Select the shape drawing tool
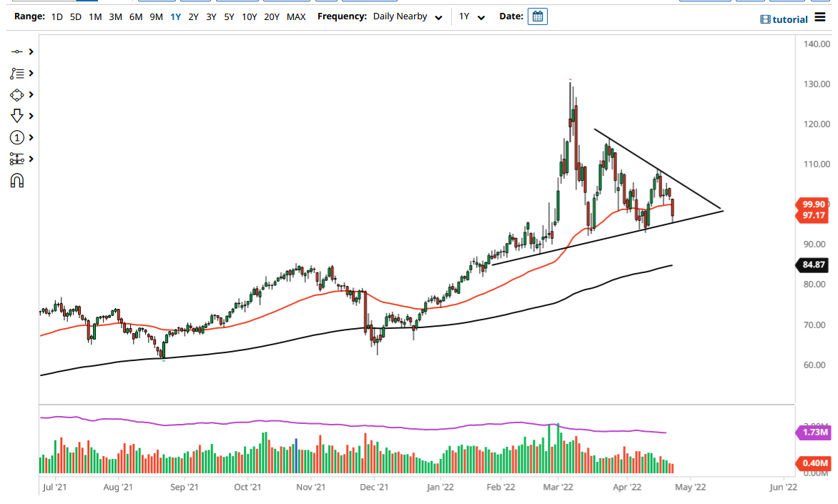 click(16, 94)
